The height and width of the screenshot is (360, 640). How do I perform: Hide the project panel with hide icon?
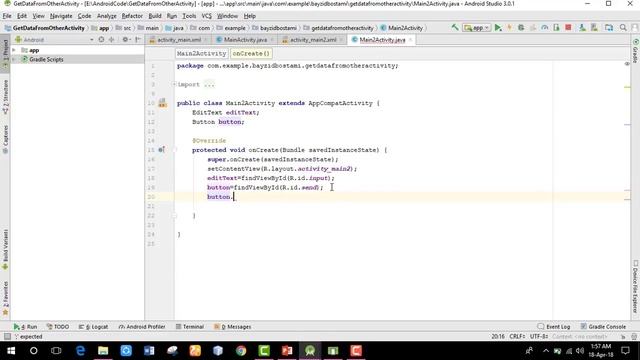click(138, 40)
